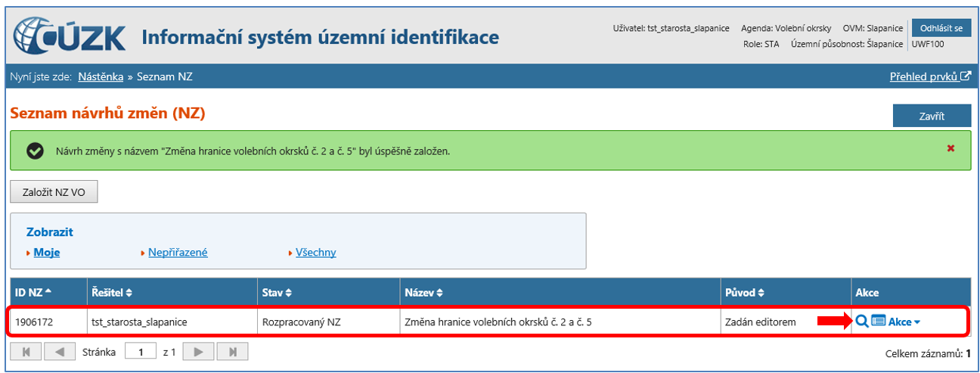The width and height of the screenshot is (980, 373).
Task: Open the Přehled prvků link
Action: [x=929, y=76]
